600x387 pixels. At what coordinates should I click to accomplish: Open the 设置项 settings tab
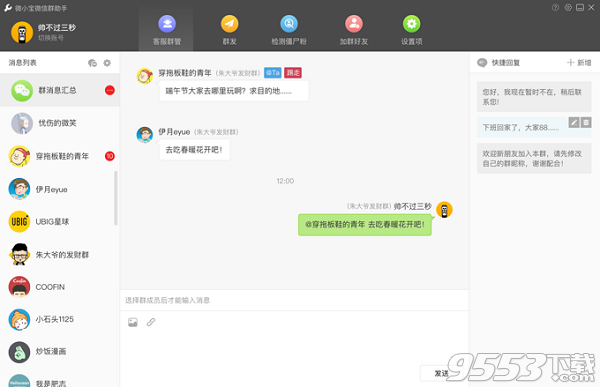point(411,30)
